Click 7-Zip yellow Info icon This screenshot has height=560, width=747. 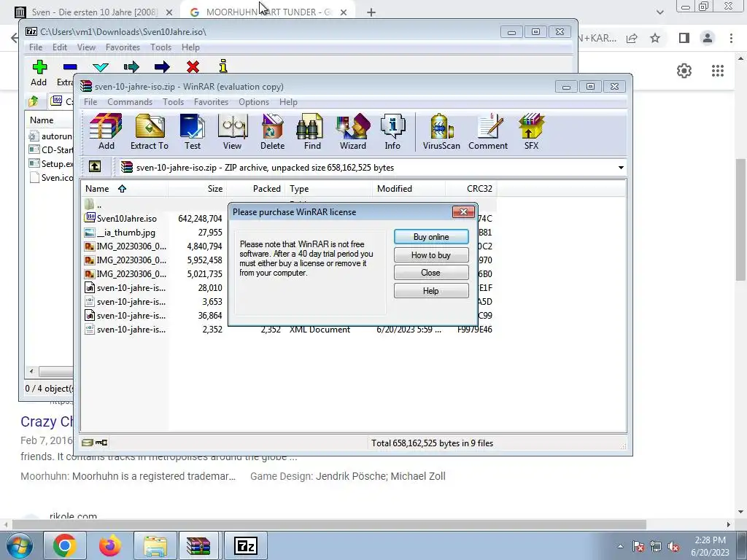(223, 66)
